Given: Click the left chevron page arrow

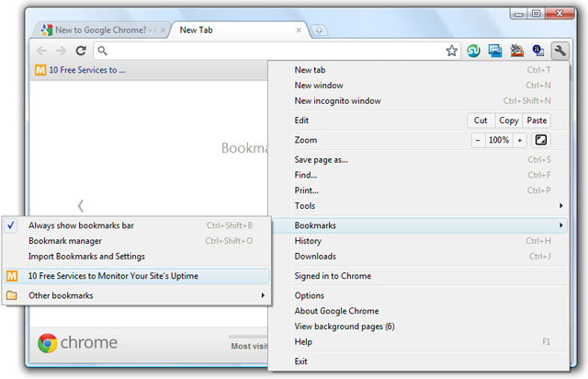Looking at the screenshot, I should point(80,205).
